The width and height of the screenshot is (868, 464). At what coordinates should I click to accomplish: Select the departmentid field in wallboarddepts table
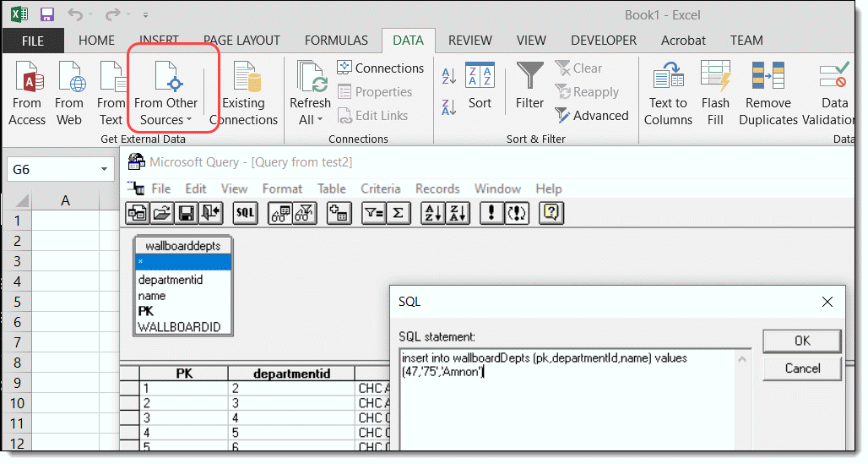tap(170, 279)
